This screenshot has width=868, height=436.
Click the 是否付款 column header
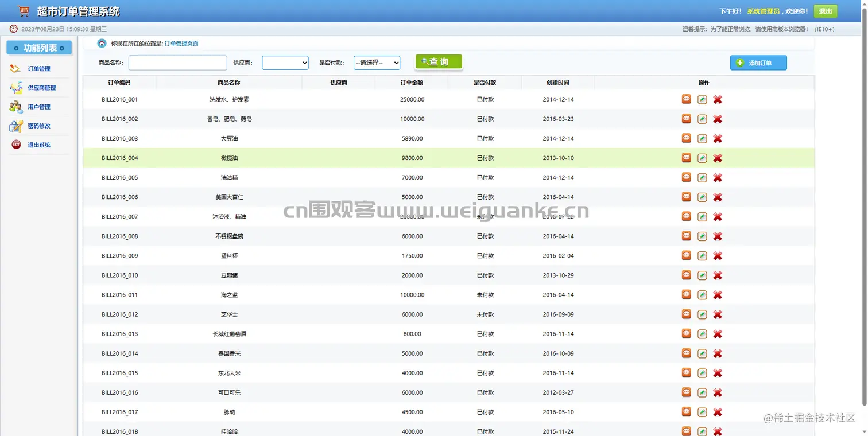(485, 83)
